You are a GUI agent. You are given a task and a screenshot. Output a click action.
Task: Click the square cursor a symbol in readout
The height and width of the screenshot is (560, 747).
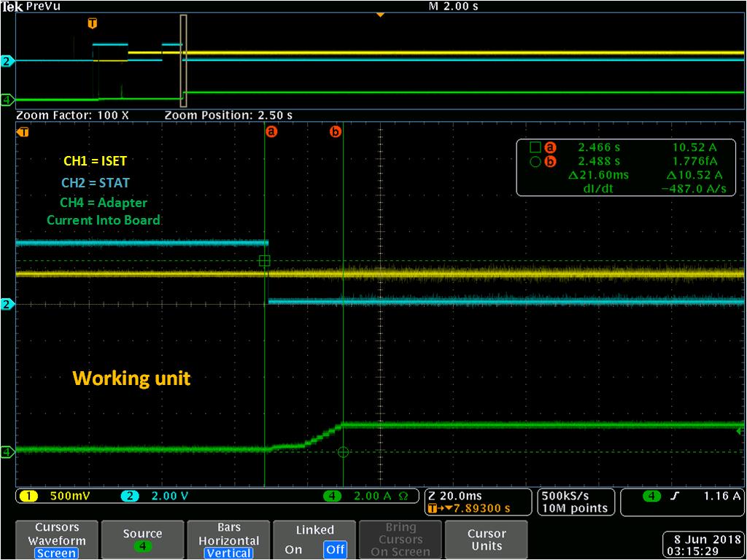(535, 147)
